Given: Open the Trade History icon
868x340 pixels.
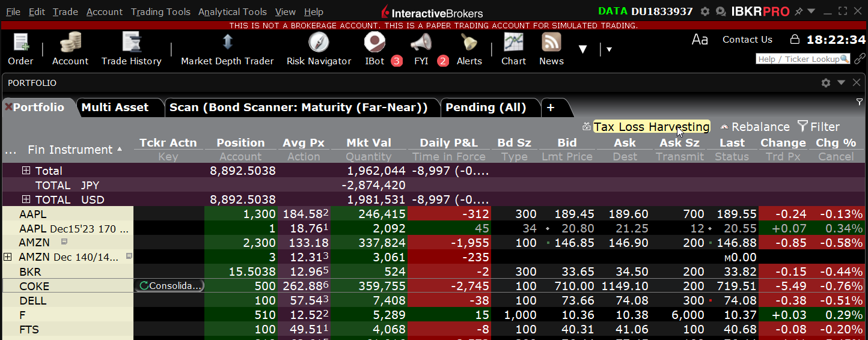Looking at the screenshot, I should pyautogui.click(x=131, y=43).
